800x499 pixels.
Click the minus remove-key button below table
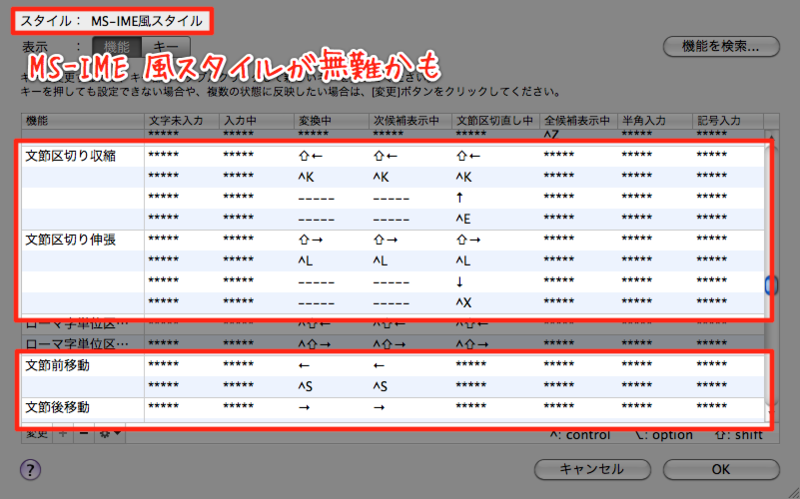(84, 434)
